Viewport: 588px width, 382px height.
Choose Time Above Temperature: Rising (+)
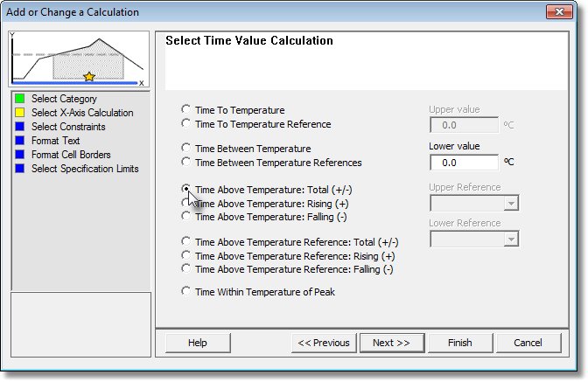(185, 203)
